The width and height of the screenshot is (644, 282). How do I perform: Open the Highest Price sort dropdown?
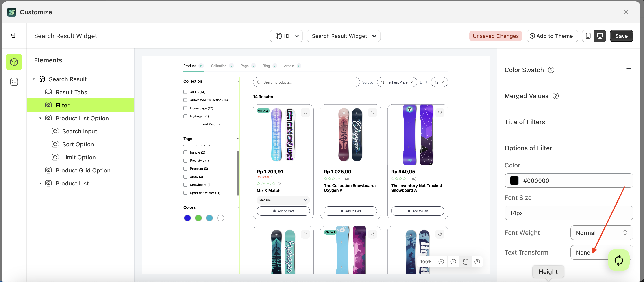pos(397,82)
